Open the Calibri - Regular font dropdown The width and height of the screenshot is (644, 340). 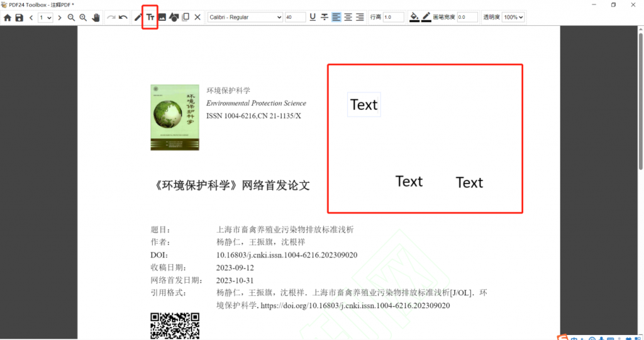point(245,18)
